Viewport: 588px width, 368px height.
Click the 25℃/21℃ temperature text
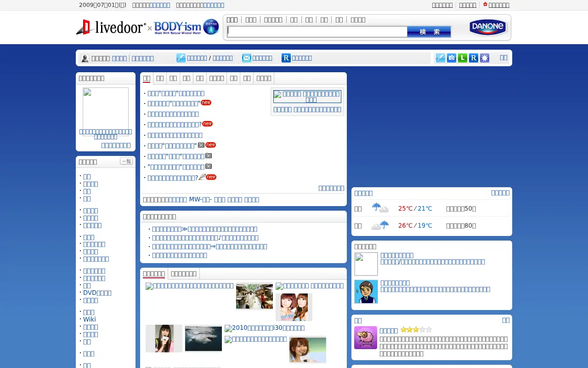(415, 208)
